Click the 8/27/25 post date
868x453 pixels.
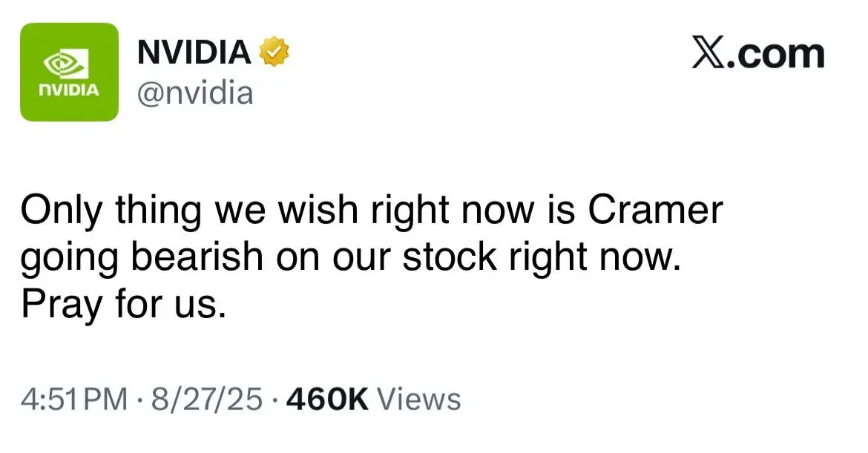[206, 399]
